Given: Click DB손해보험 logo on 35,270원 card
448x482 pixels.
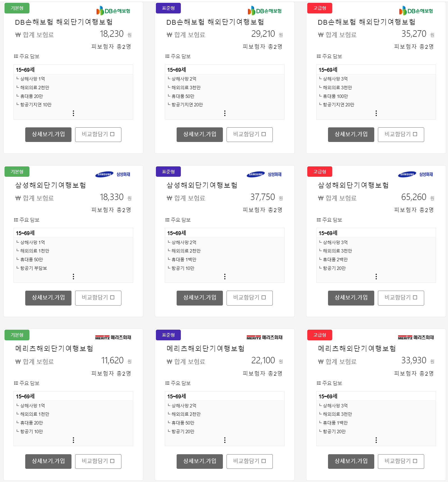Looking at the screenshot, I should point(416,11).
